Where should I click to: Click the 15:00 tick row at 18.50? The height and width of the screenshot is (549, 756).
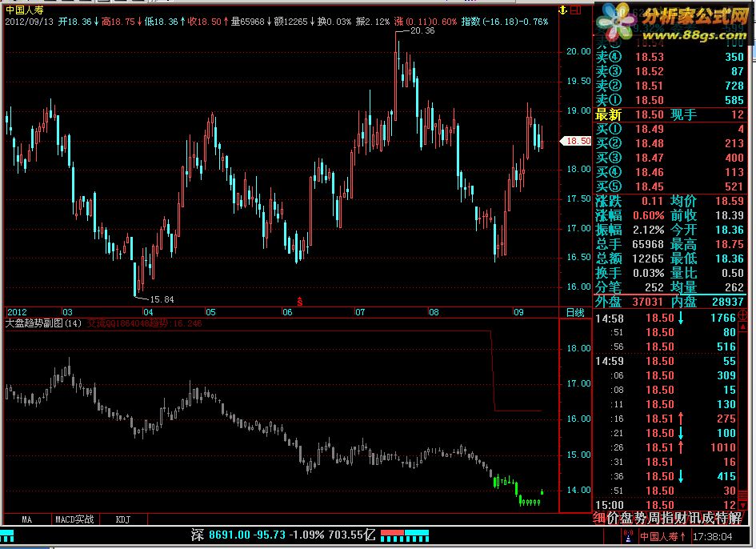click(666, 505)
